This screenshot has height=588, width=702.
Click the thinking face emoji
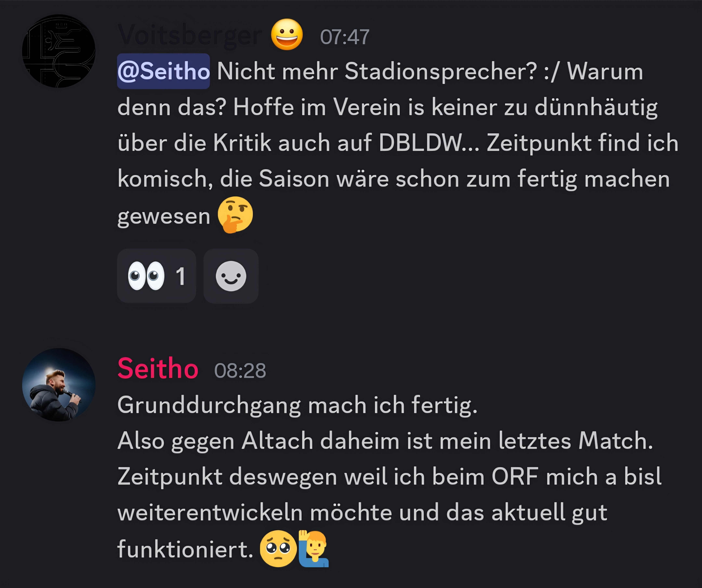235,215
